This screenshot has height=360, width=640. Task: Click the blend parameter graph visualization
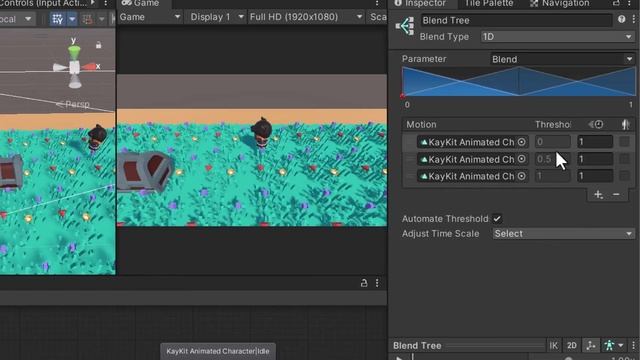[519, 82]
